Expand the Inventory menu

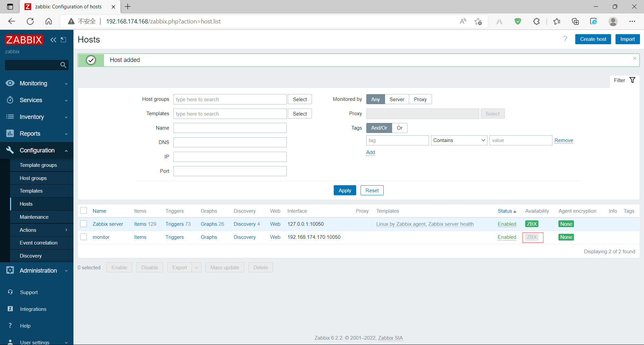[37, 117]
